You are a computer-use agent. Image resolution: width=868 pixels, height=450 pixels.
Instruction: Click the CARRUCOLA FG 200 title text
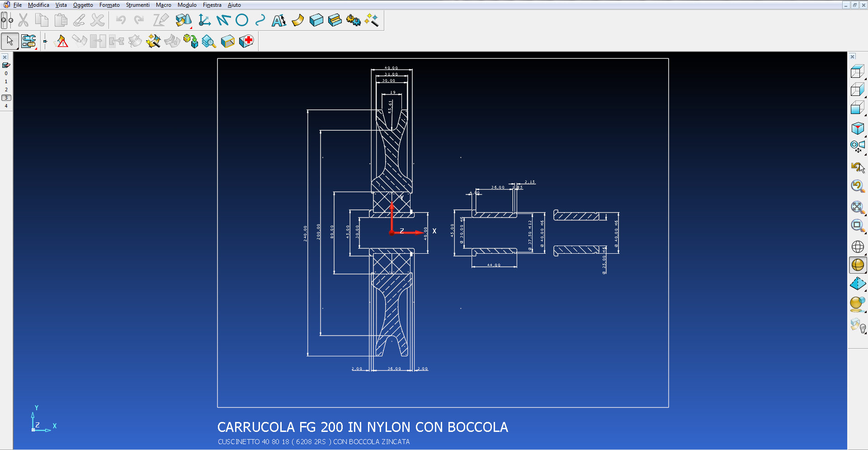(x=363, y=427)
